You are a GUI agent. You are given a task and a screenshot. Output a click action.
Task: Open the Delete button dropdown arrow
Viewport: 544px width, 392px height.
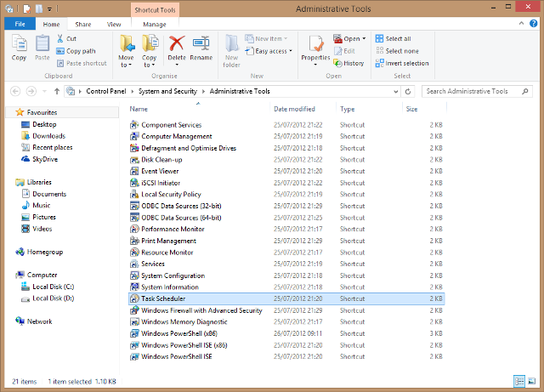click(x=177, y=65)
